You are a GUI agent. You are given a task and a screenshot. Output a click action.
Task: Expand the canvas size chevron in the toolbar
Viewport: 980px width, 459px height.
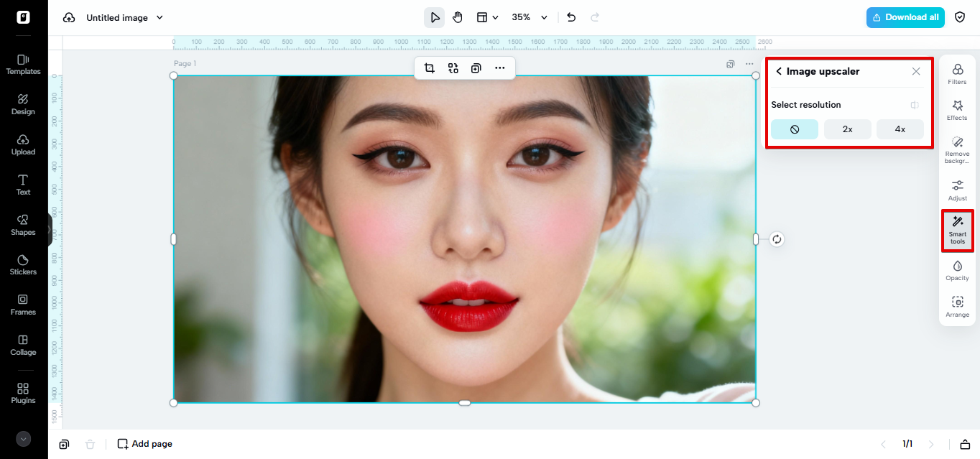(496, 17)
